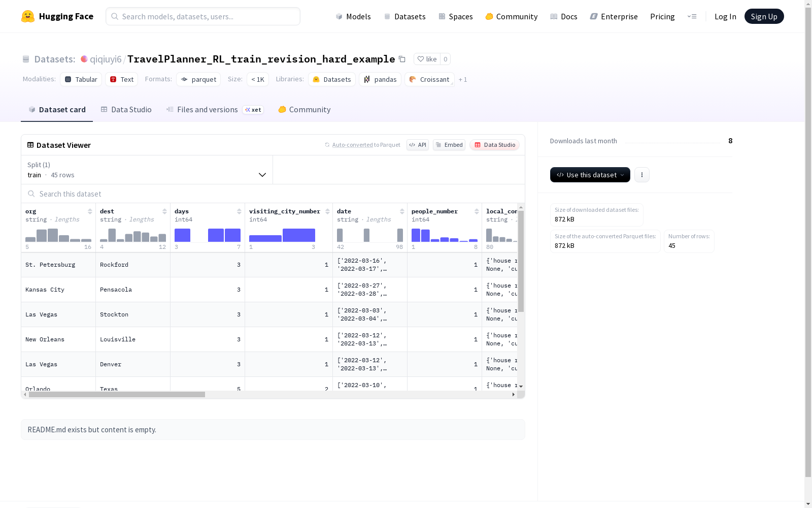Sort the visiting_city_number column
Screen dimensions: 812x508
327,211
